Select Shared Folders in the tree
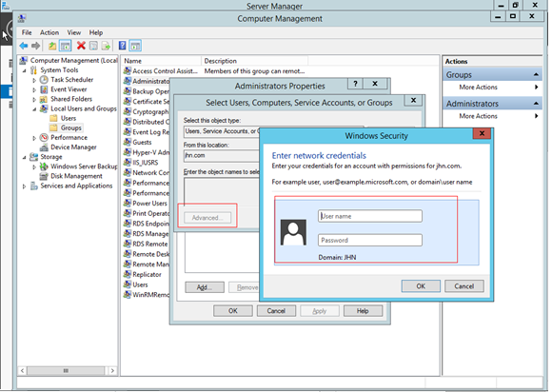The image size is (552, 392). coord(71,99)
